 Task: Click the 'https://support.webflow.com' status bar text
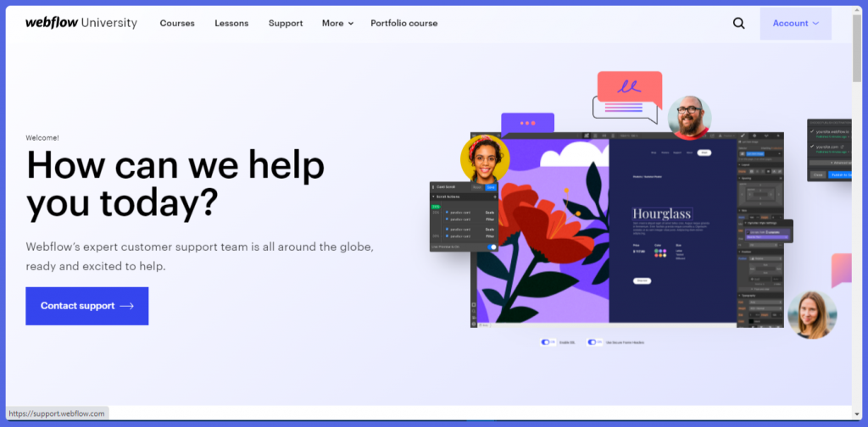pos(57,413)
